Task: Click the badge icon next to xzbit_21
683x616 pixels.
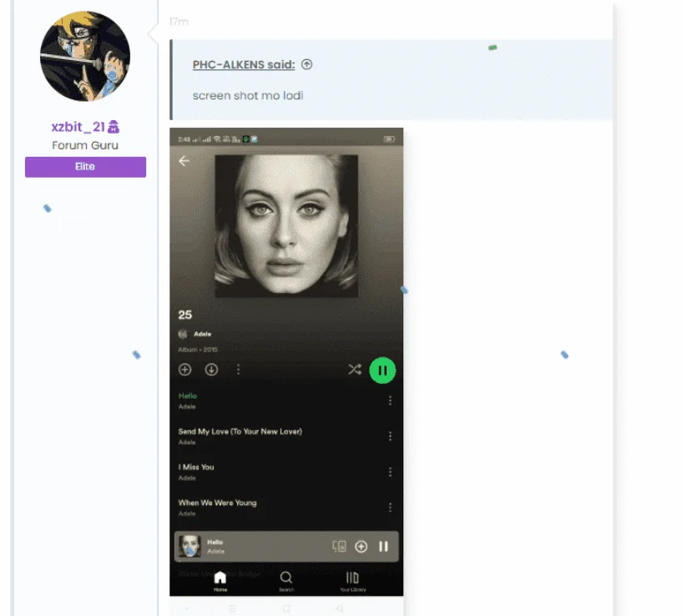Action: coord(114,127)
